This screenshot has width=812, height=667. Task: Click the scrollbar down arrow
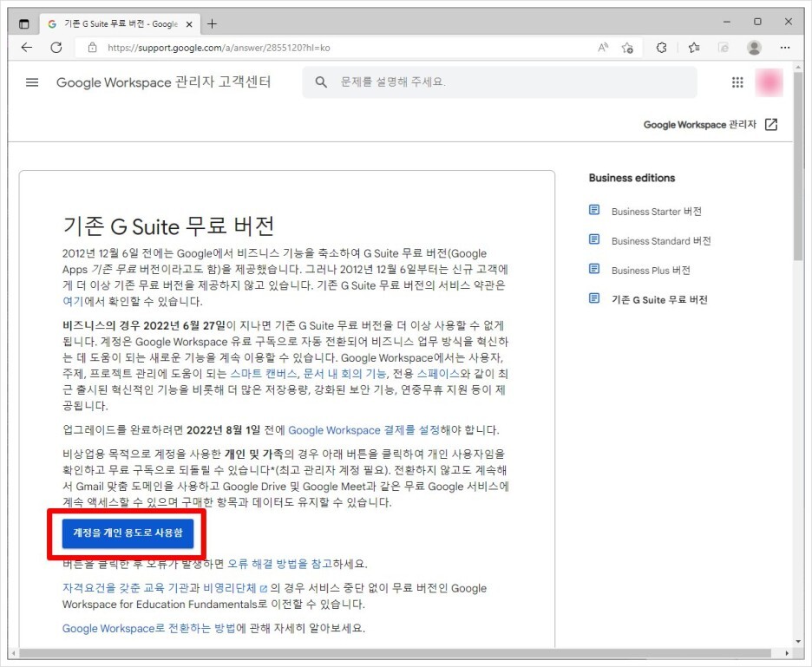798,642
